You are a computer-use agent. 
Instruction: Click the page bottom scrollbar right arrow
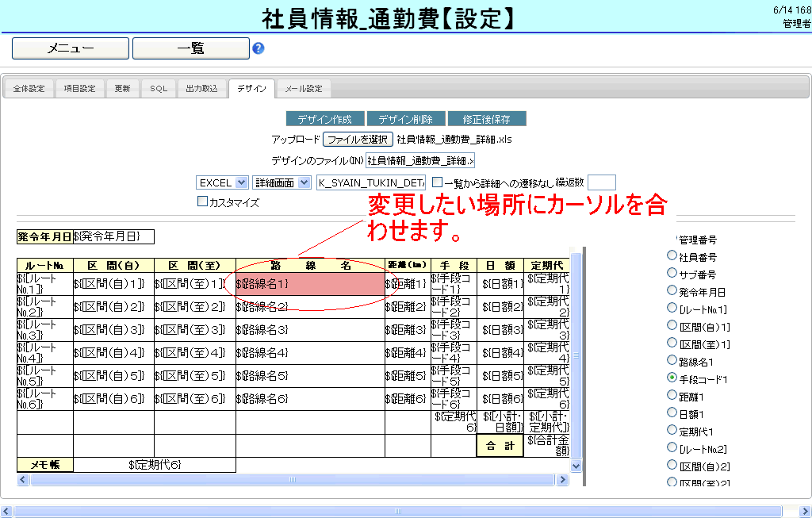[805, 511]
